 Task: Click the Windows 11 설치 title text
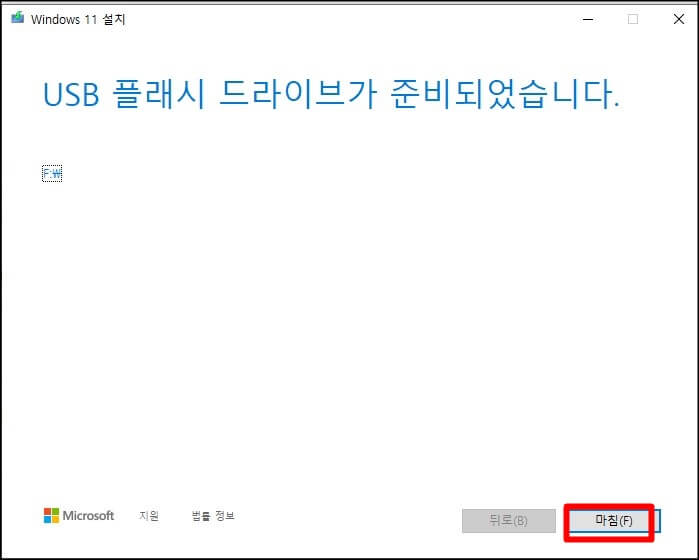(x=78, y=19)
